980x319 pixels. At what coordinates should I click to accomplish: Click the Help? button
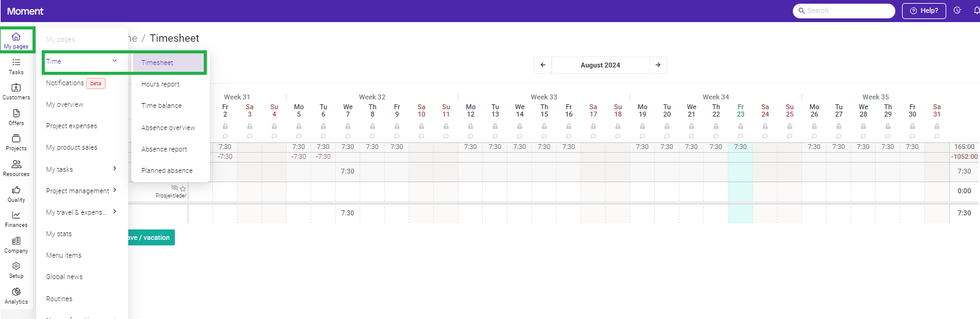point(924,10)
